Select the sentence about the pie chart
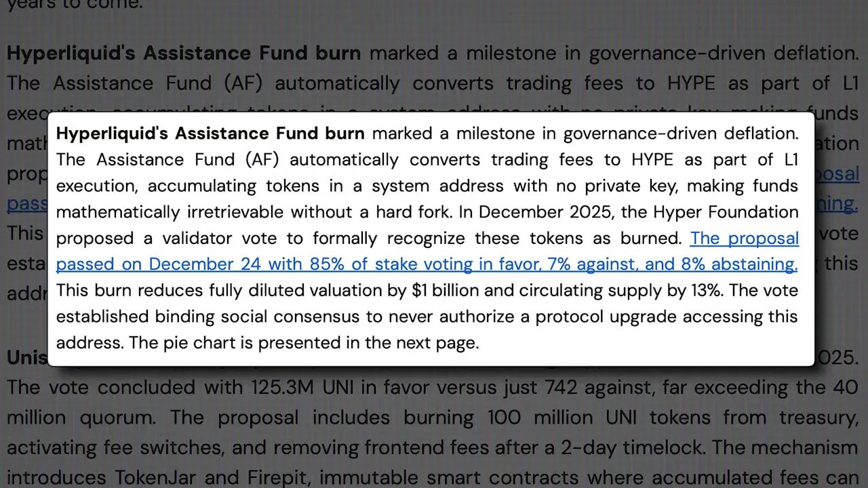The image size is (868, 488). click(302, 342)
